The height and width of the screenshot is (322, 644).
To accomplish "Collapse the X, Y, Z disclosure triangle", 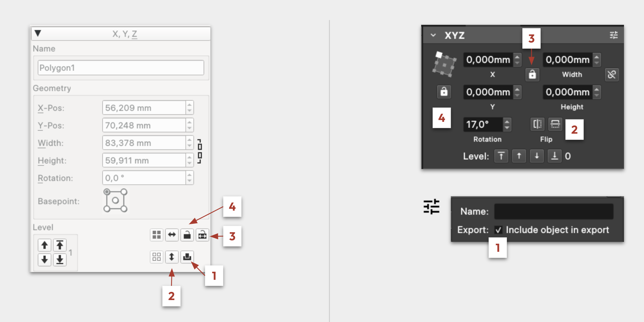I will [38, 33].
